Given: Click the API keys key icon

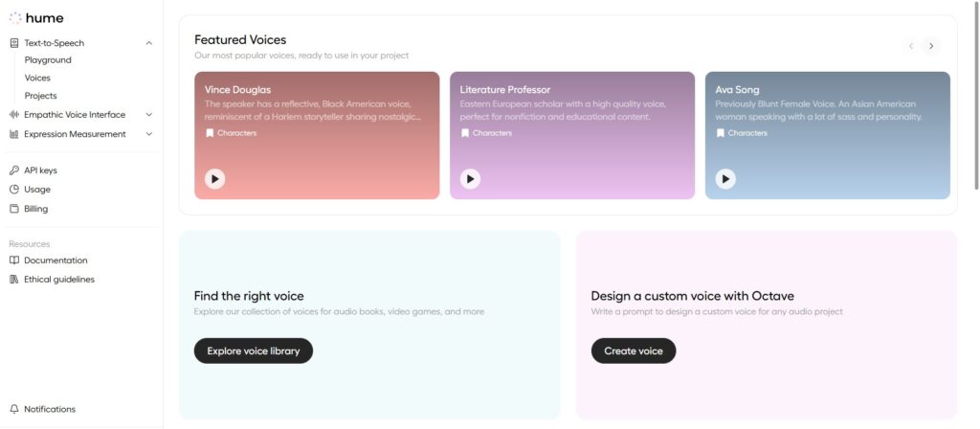Looking at the screenshot, I should [x=14, y=170].
